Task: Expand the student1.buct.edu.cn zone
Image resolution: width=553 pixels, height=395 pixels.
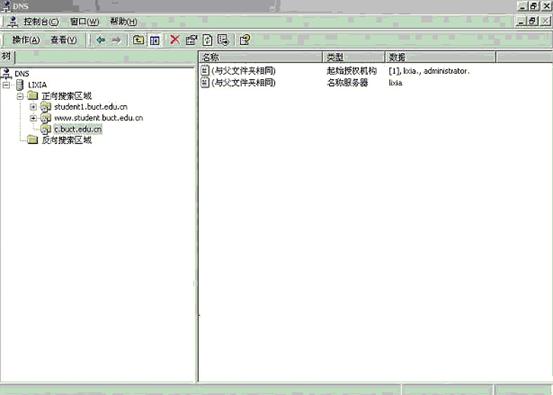Action: point(33,107)
